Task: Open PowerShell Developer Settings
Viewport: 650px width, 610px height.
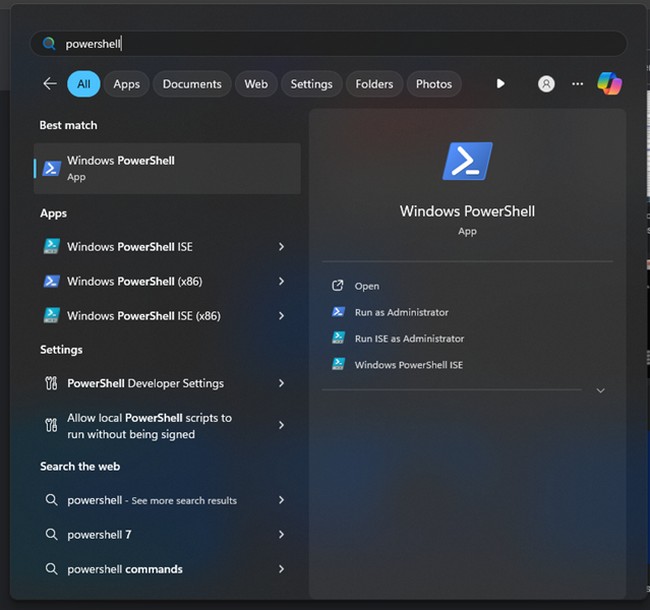Action: [x=167, y=383]
